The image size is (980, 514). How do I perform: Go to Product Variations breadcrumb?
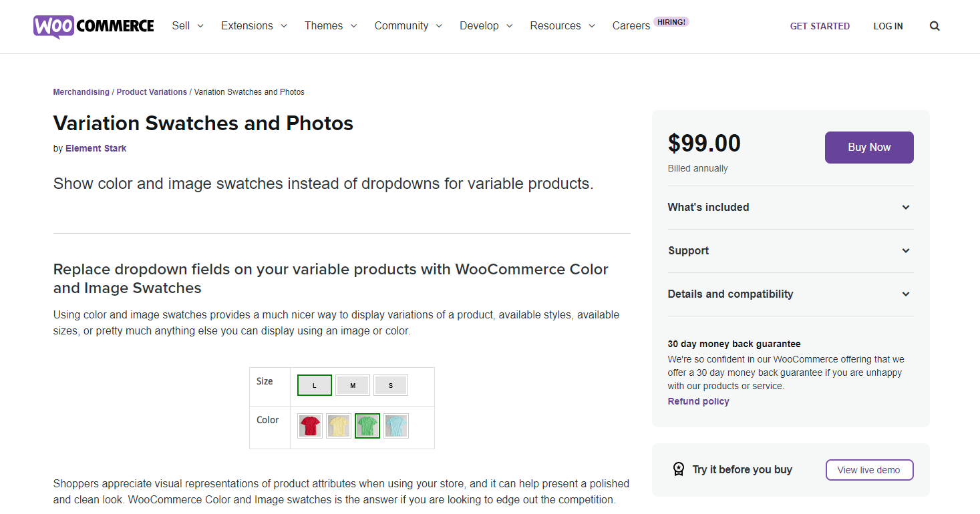pos(152,92)
